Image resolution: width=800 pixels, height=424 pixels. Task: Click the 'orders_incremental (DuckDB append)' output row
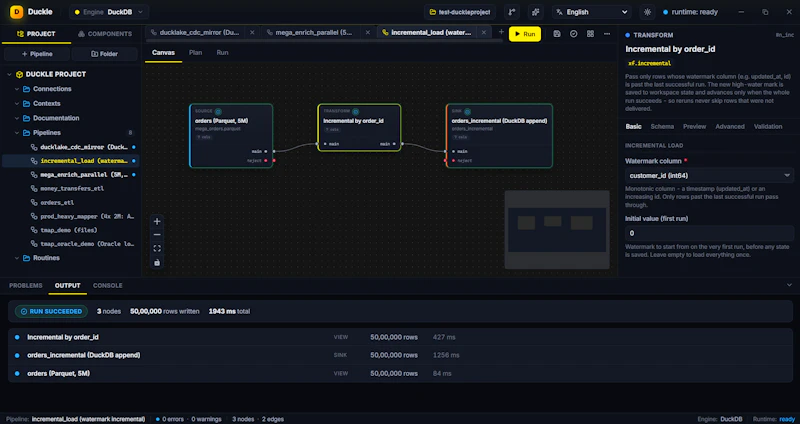point(400,355)
